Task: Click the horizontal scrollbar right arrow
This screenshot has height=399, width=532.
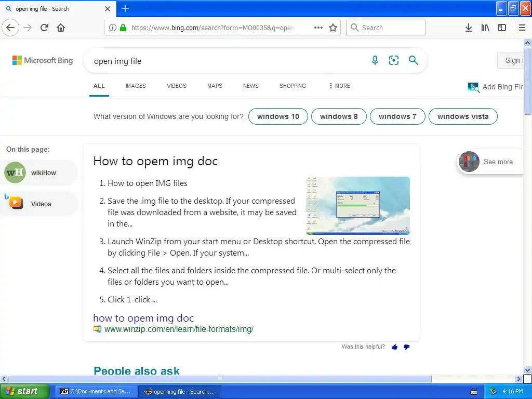Action: [518, 379]
